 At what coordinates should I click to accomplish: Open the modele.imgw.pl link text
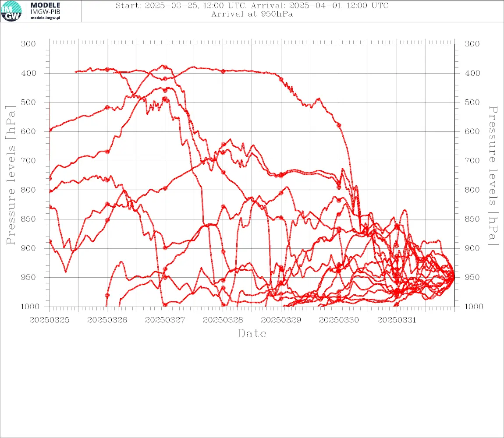pyautogui.click(x=45, y=18)
